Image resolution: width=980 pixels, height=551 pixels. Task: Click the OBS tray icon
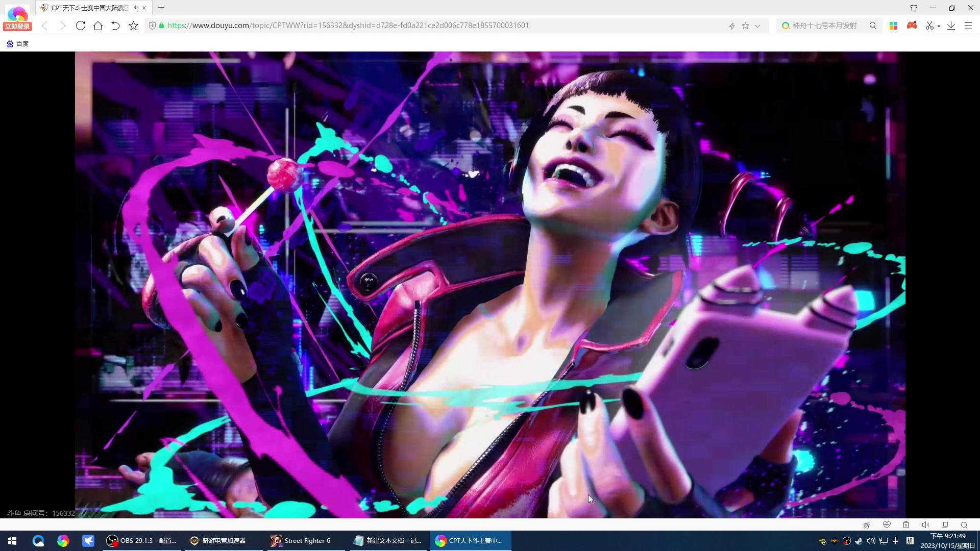coord(847,541)
